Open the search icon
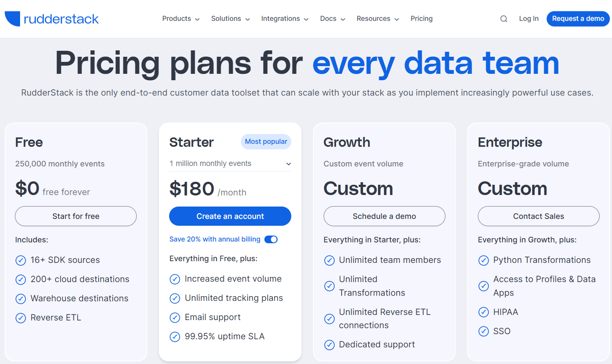Viewport: 612px width, 364px height. [504, 19]
